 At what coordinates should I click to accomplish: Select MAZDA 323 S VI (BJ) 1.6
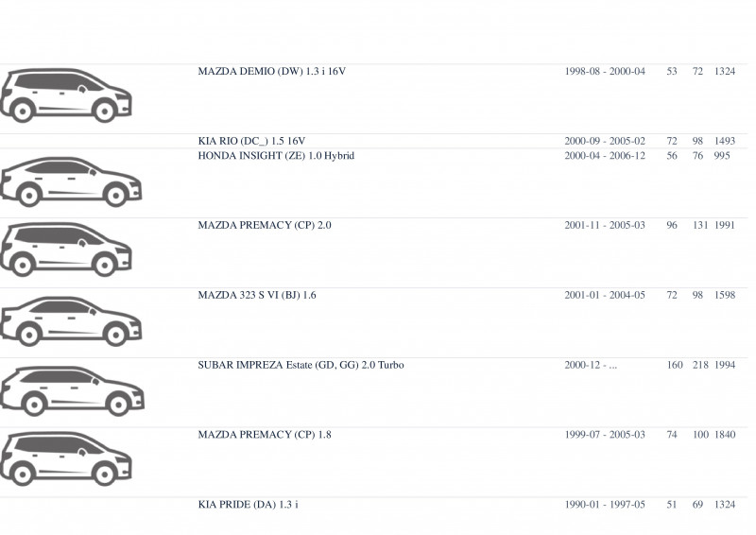click(257, 295)
